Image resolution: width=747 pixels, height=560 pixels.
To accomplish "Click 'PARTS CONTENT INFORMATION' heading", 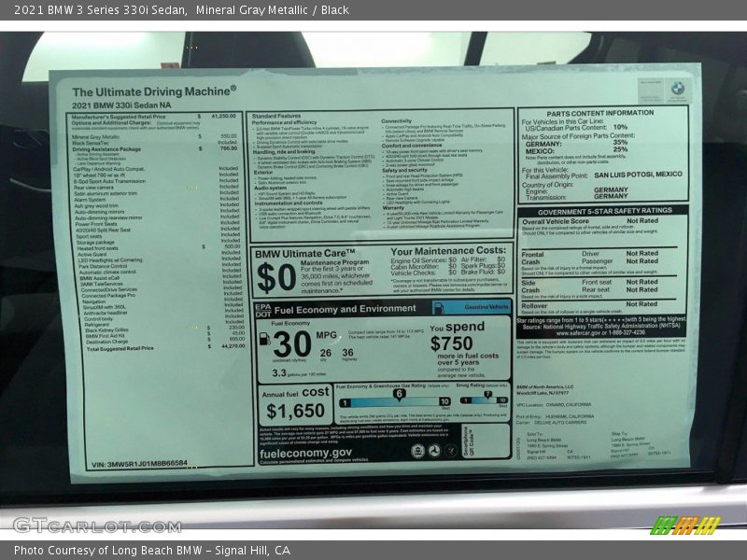I will click(599, 113).
